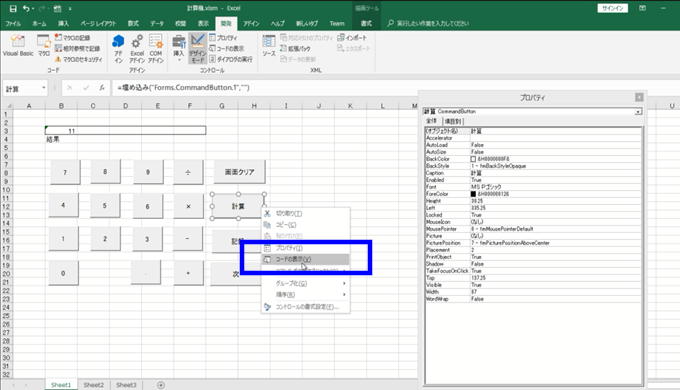The image size is (680, 390).
Task: Toggle 相対参照で記録 in the ribbon
Action: [x=77, y=48]
